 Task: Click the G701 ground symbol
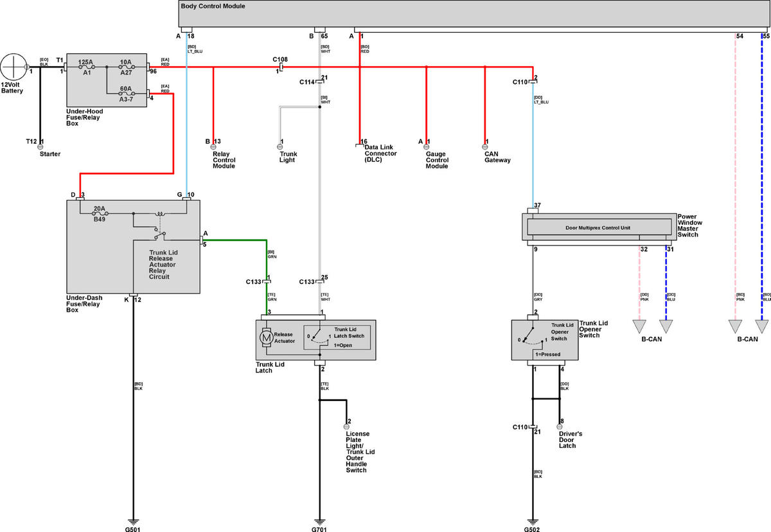(319, 521)
